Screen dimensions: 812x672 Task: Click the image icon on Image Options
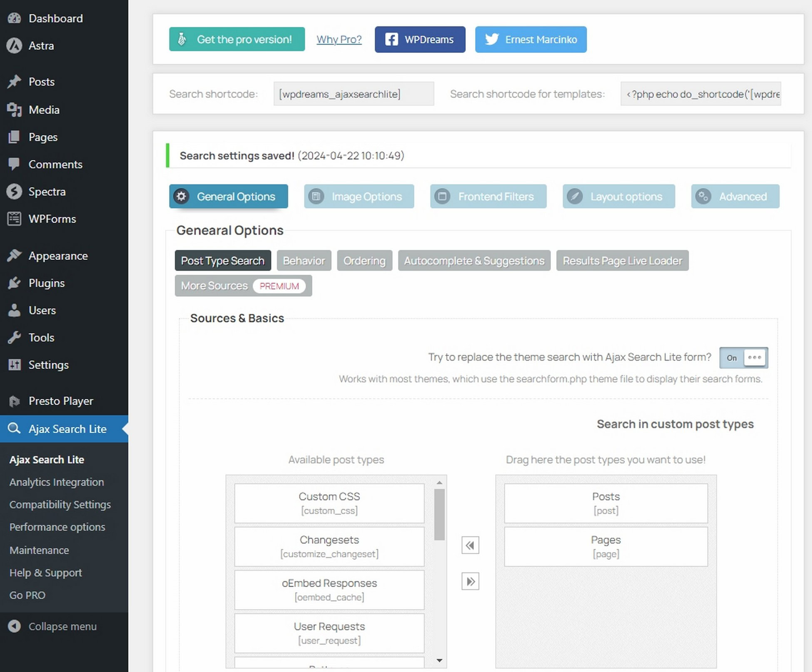(316, 196)
